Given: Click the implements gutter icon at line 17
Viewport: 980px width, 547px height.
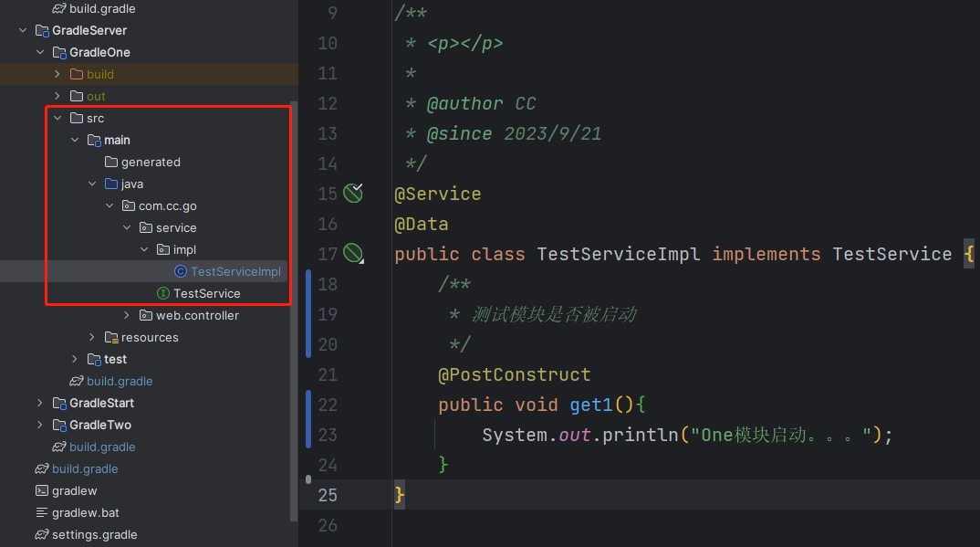Looking at the screenshot, I should pyautogui.click(x=353, y=253).
